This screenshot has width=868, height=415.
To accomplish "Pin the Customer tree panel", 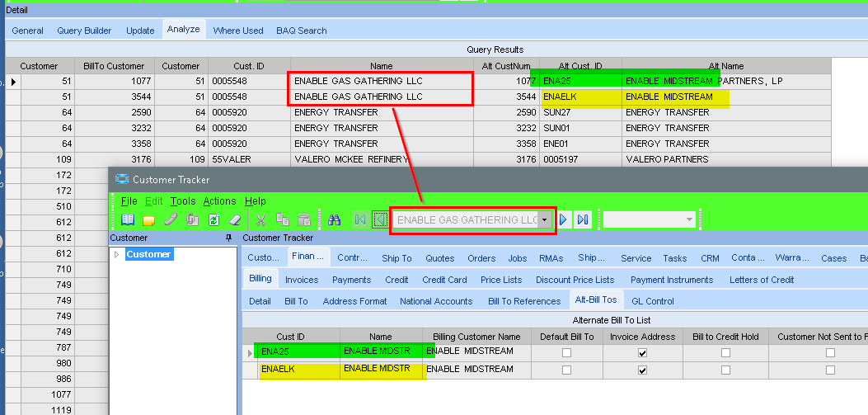I will click(229, 238).
